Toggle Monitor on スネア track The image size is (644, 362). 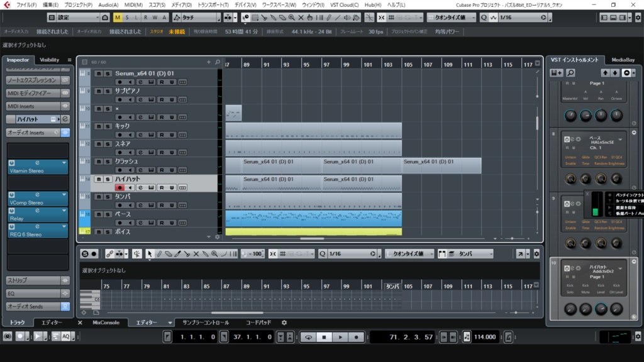pyautogui.click(x=130, y=153)
